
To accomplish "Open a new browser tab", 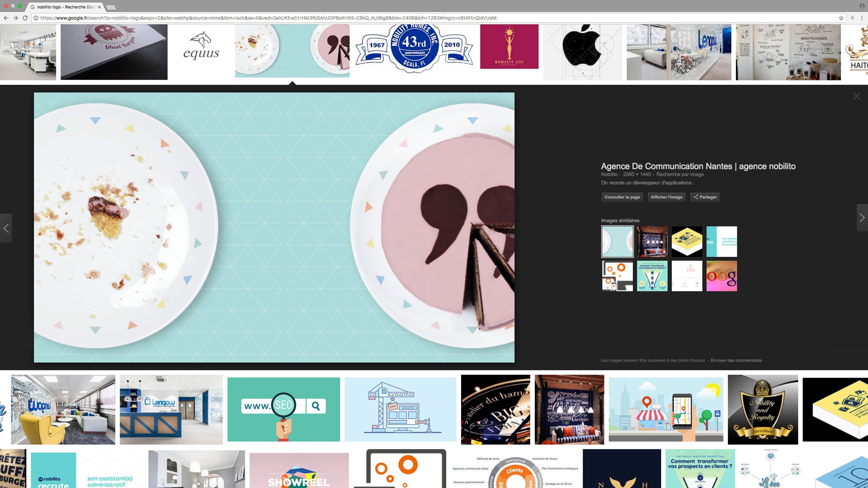I will 111,7.
